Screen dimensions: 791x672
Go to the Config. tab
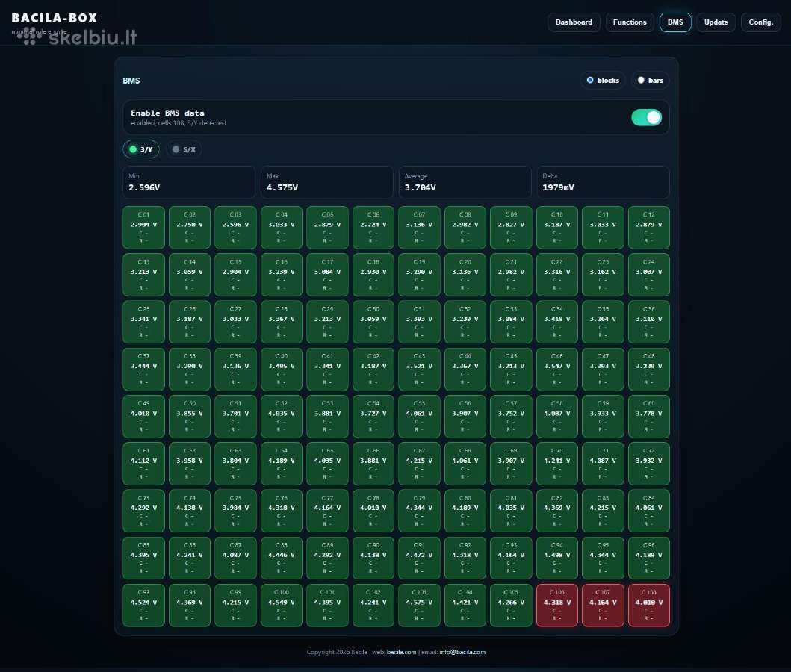pyautogui.click(x=760, y=22)
